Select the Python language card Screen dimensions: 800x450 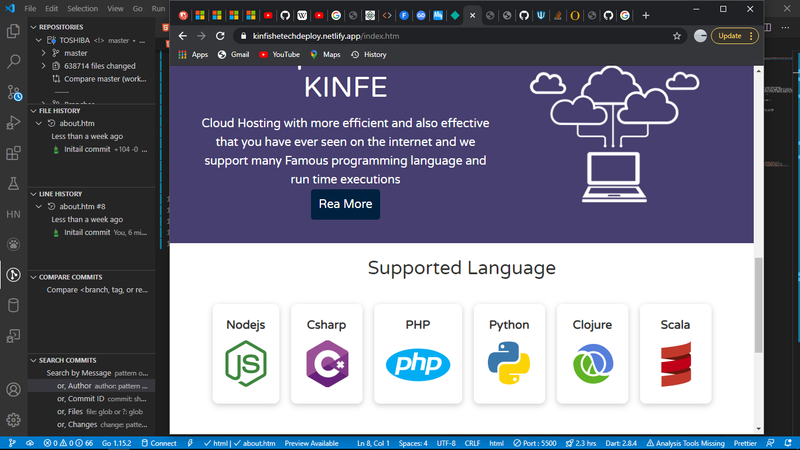click(x=509, y=354)
